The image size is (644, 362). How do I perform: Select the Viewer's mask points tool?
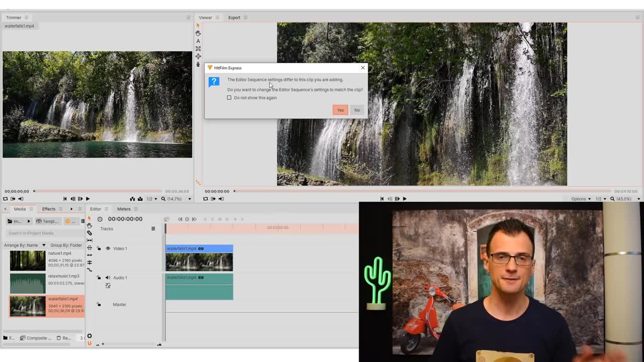point(198,49)
